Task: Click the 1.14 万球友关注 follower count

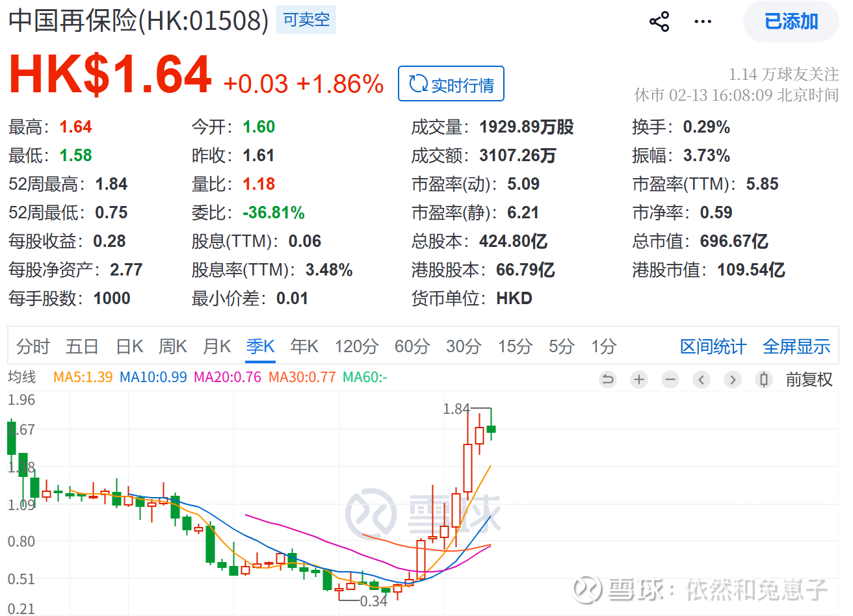Action: (783, 74)
